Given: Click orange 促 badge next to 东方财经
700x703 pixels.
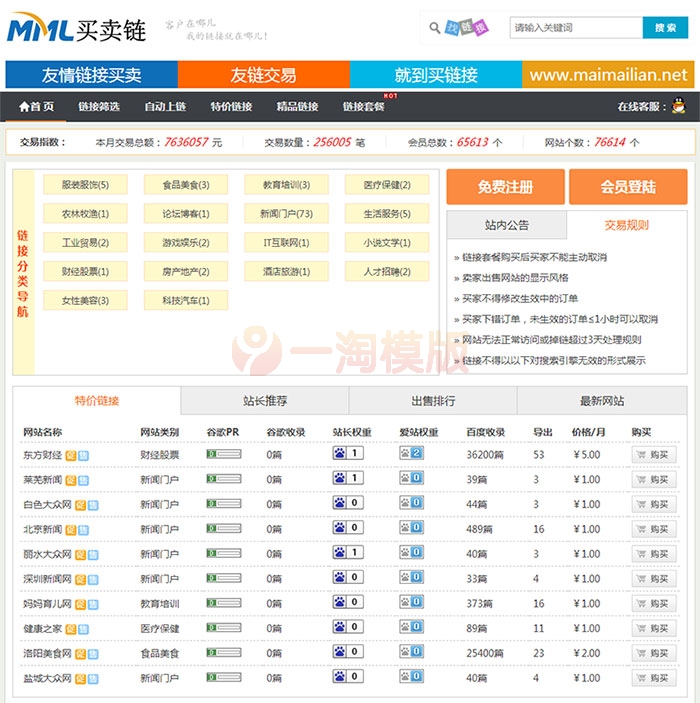Looking at the screenshot, I should point(71,456).
